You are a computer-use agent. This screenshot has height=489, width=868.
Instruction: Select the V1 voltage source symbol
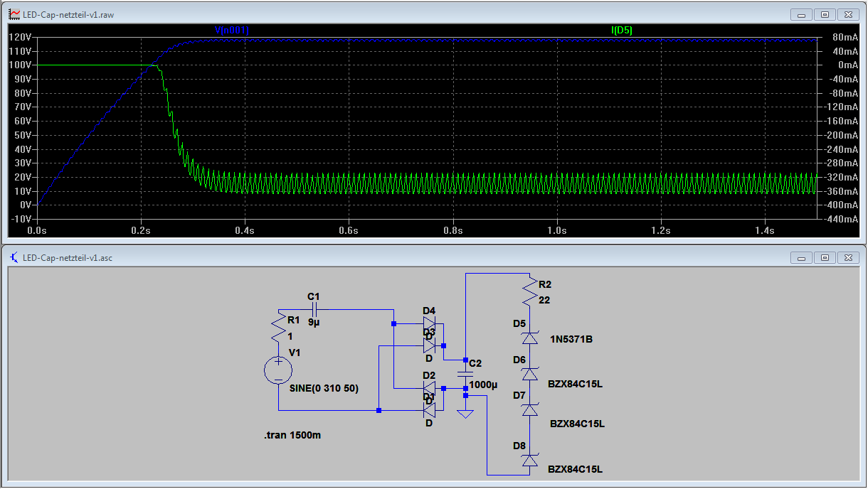278,370
